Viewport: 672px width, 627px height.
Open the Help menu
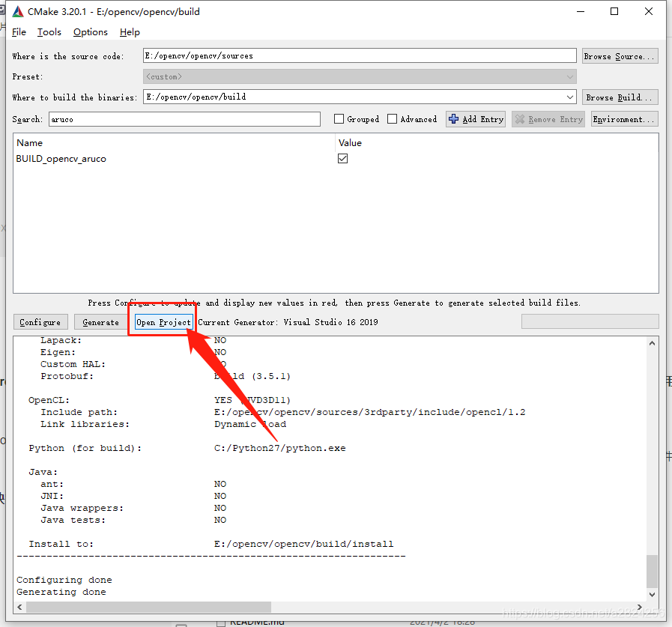(130, 32)
